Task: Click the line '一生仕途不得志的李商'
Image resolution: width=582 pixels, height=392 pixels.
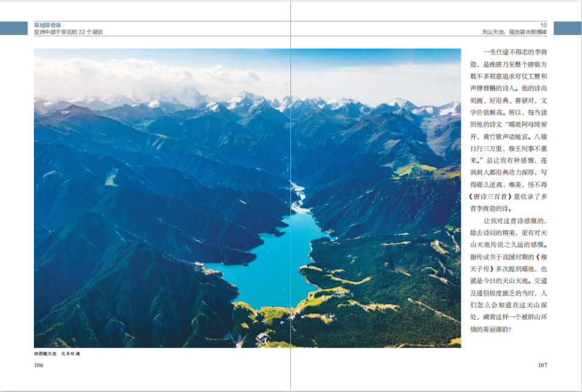Action: (515, 52)
